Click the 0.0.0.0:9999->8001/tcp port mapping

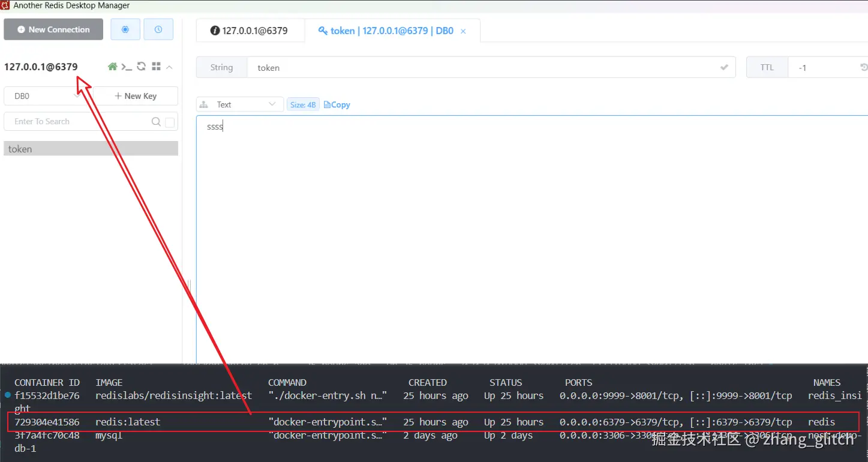click(x=620, y=396)
